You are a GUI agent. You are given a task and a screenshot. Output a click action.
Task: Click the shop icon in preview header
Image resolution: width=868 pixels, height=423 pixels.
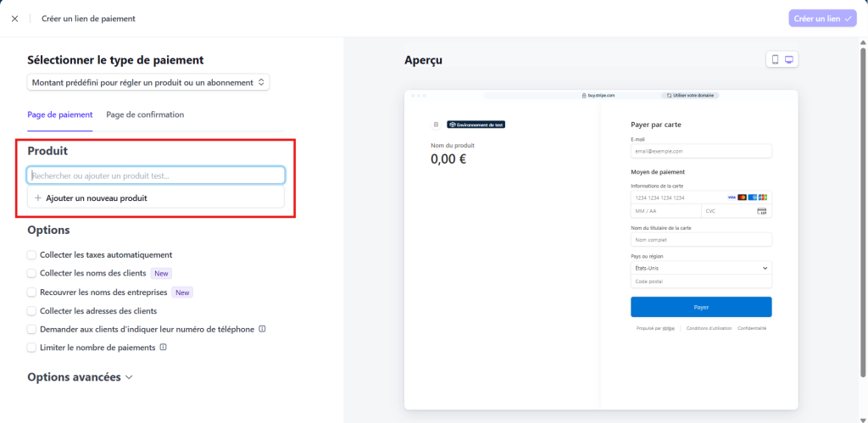(x=436, y=125)
